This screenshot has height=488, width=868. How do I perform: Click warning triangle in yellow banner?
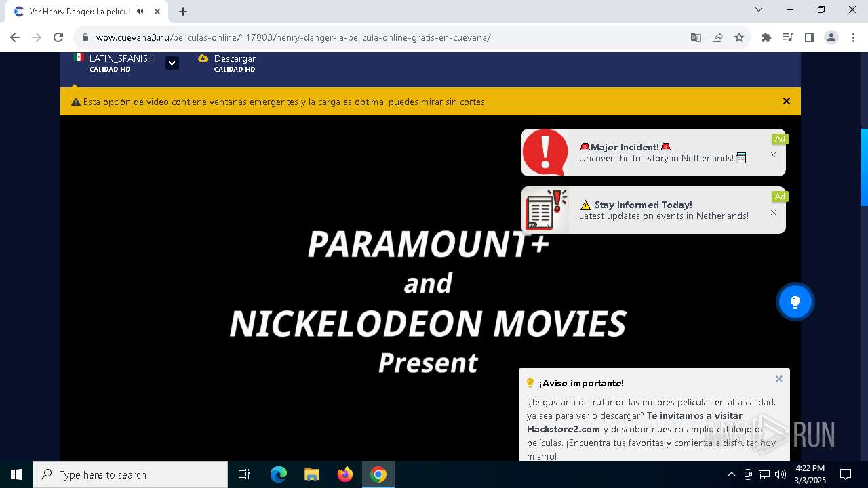(x=76, y=102)
